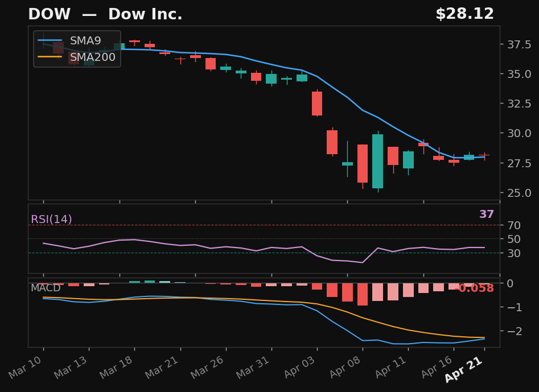The width and height of the screenshot is (539, 392).
Task: Click the red candle at Apr 03
Action: point(317,104)
